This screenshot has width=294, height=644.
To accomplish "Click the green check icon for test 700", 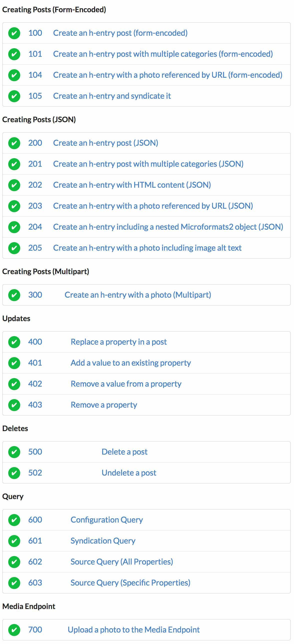I will coord(14,630).
